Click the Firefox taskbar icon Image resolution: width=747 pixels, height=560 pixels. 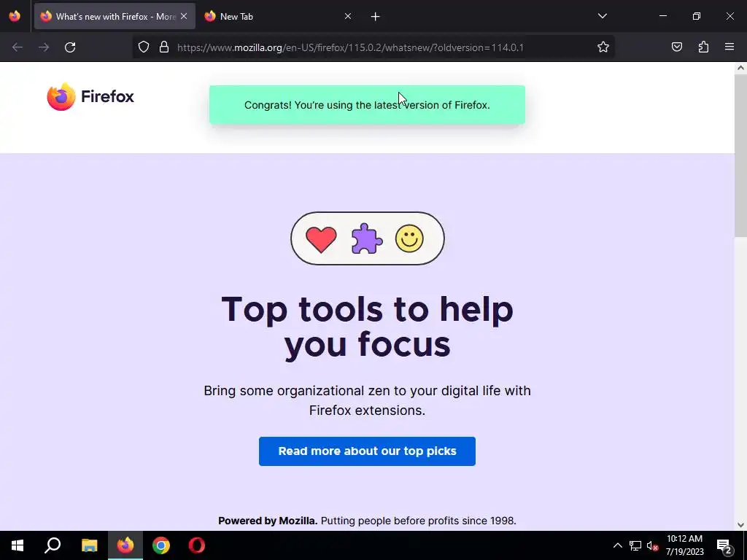(x=125, y=545)
